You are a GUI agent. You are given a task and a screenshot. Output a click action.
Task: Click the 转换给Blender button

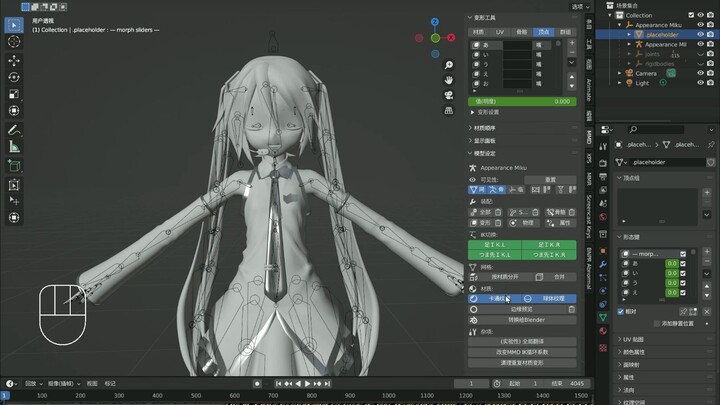(522, 320)
